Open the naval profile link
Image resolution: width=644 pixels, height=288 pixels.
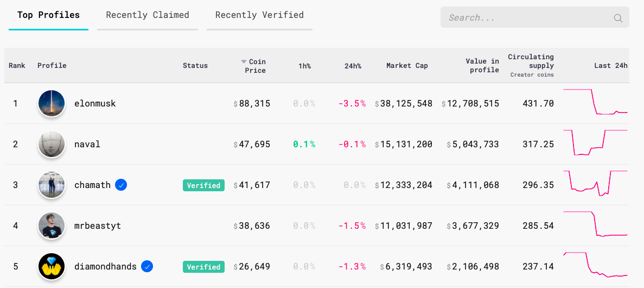click(x=87, y=145)
